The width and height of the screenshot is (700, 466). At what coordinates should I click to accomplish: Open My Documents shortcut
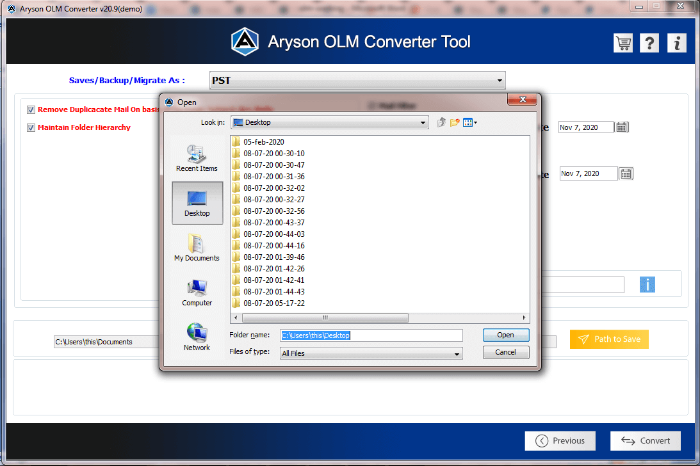pyautogui.click(x=197, y=247)
